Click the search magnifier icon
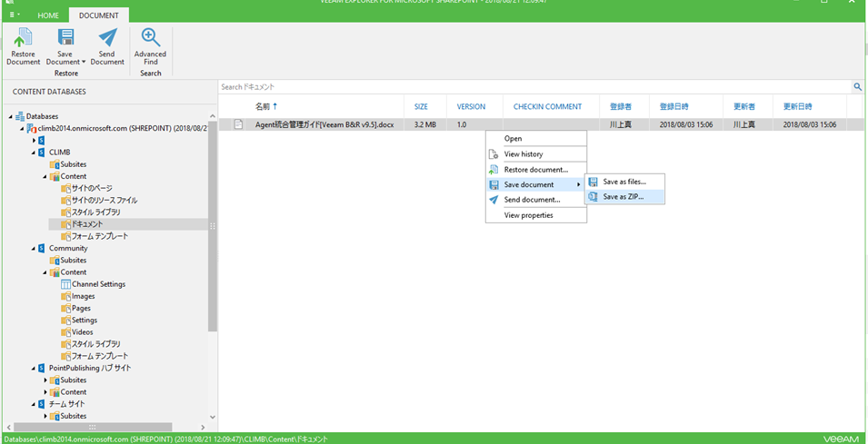Image resolution: width=868 pixels, height=444 pixels. pyautogui.click(x=857, y=87)
